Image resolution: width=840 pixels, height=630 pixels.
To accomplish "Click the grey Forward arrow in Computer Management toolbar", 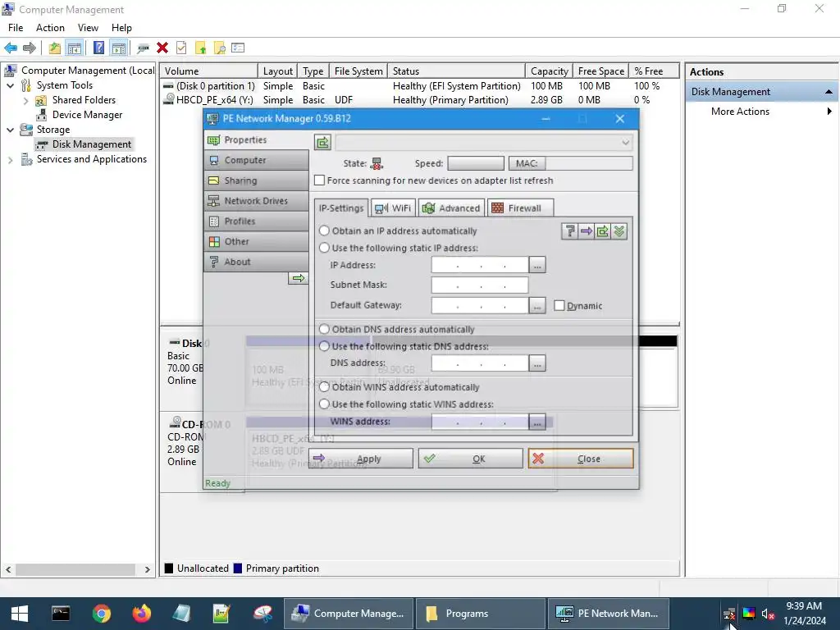I will coord(30,48).
